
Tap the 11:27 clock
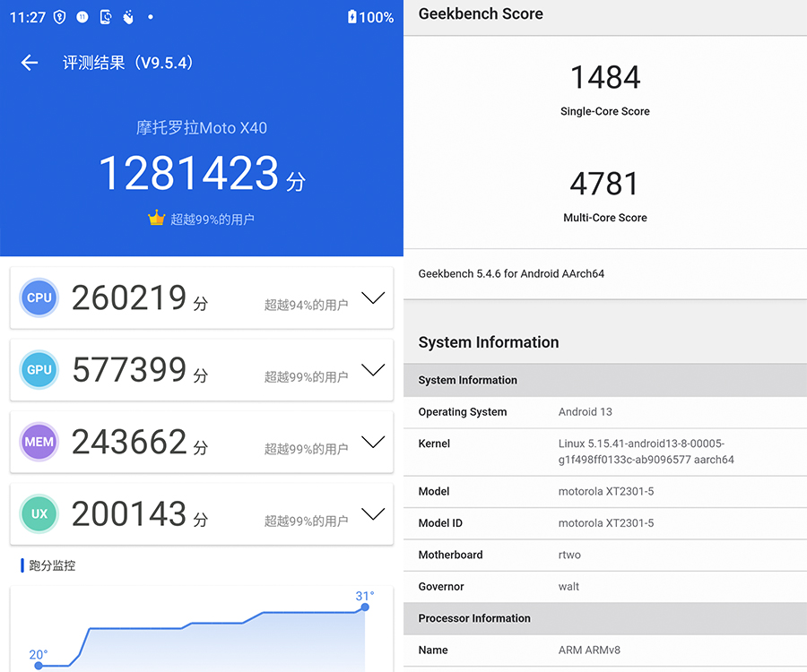(x=28, y=18)
